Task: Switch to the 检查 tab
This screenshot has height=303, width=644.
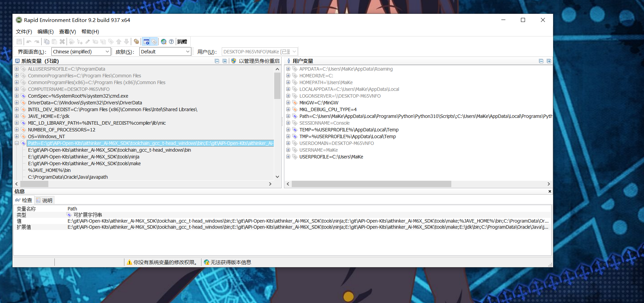Action: (24, 200)
